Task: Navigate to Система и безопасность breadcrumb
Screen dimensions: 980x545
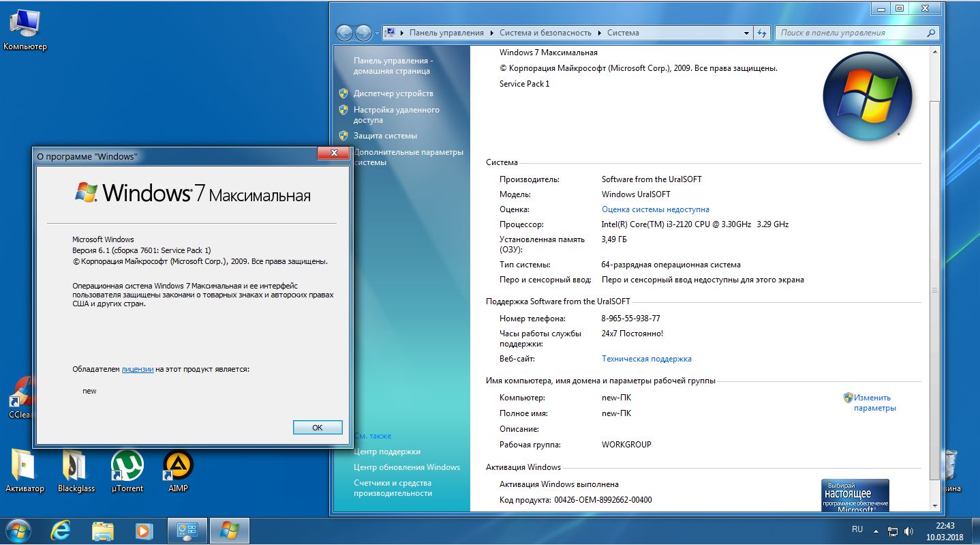Action: click(545, 33)
